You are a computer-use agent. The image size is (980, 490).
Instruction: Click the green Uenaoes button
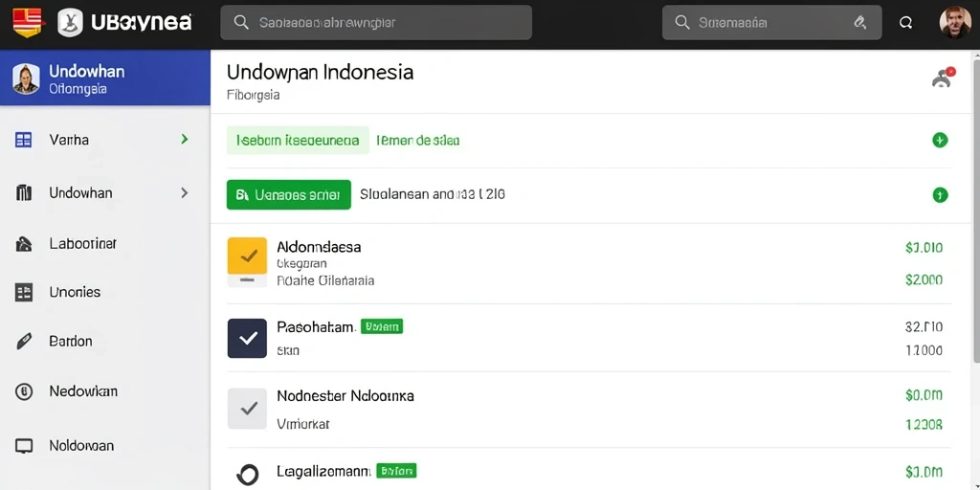pyautogui.click(x=289, y=194)
